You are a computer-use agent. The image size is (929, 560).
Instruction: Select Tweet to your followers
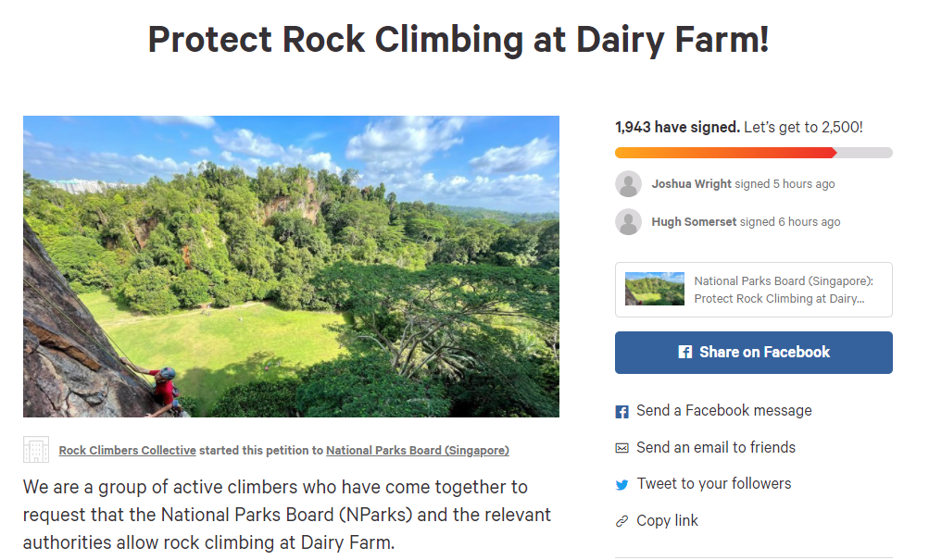pos(713,484)
